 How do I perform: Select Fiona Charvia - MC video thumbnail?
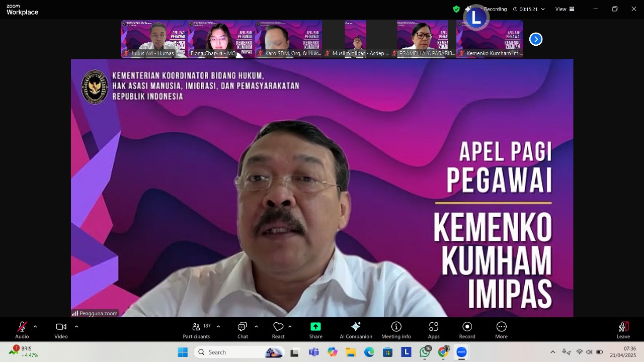point(221,39)
